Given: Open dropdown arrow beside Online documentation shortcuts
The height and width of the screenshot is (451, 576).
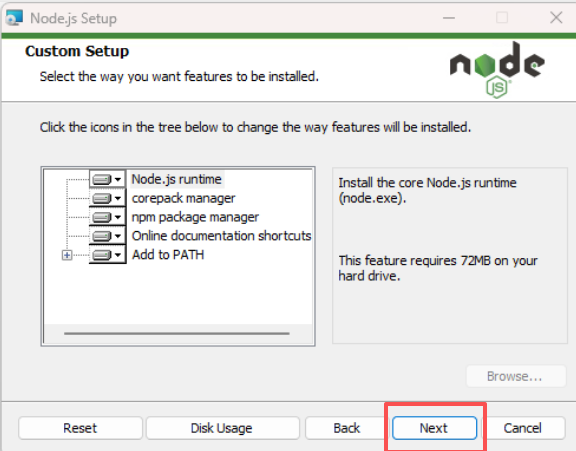Looking at the screenshot, I should (x=118, y=236).
